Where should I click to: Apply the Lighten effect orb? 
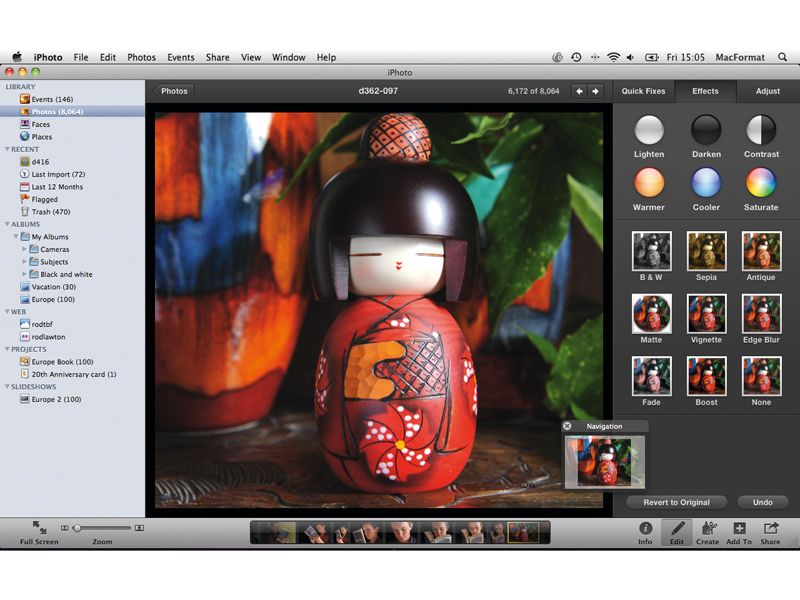click(649, 130)
